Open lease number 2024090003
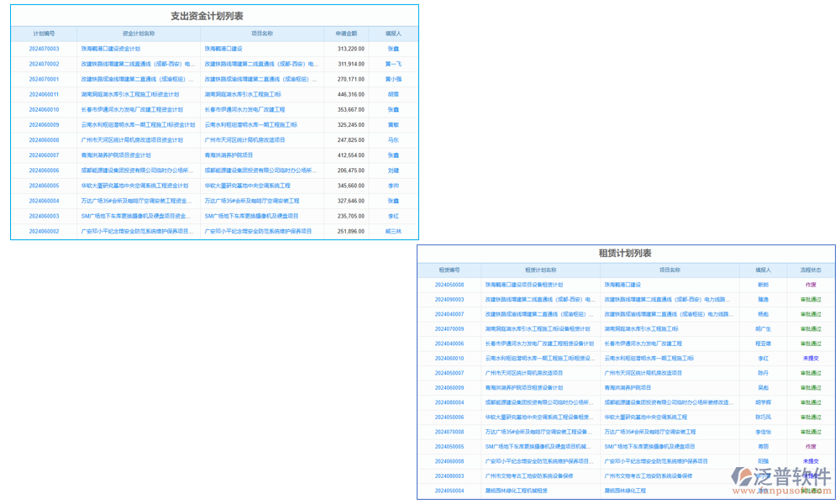Screen dimensions: 840x504 [x=449, y=300]
